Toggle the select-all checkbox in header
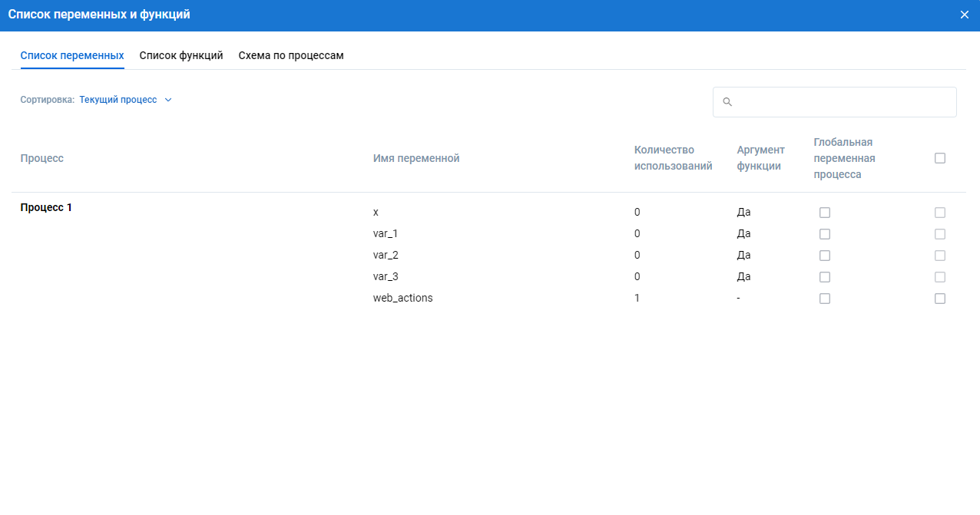 (940, 158)
